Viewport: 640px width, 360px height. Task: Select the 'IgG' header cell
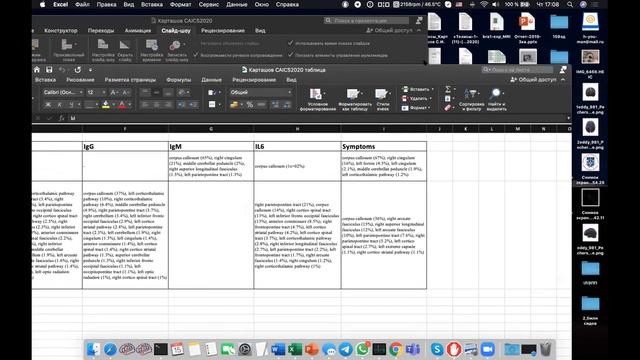pyautogui.click(x=125, y=147)
